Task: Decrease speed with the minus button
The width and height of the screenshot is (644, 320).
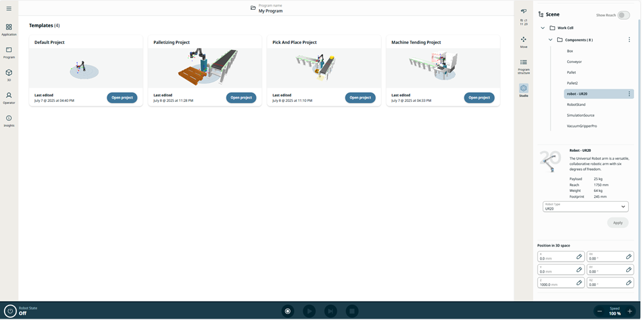Action: coord(599,311)
